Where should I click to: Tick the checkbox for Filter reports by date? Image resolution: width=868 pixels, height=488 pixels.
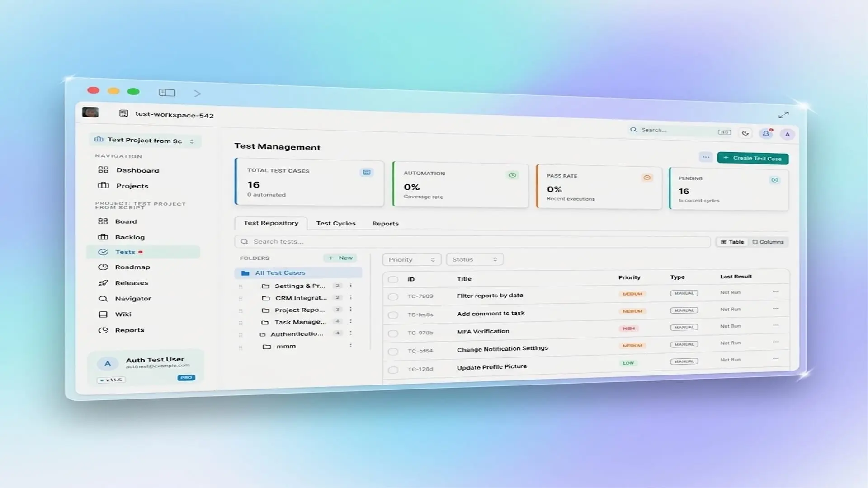(x=393, y=297)
